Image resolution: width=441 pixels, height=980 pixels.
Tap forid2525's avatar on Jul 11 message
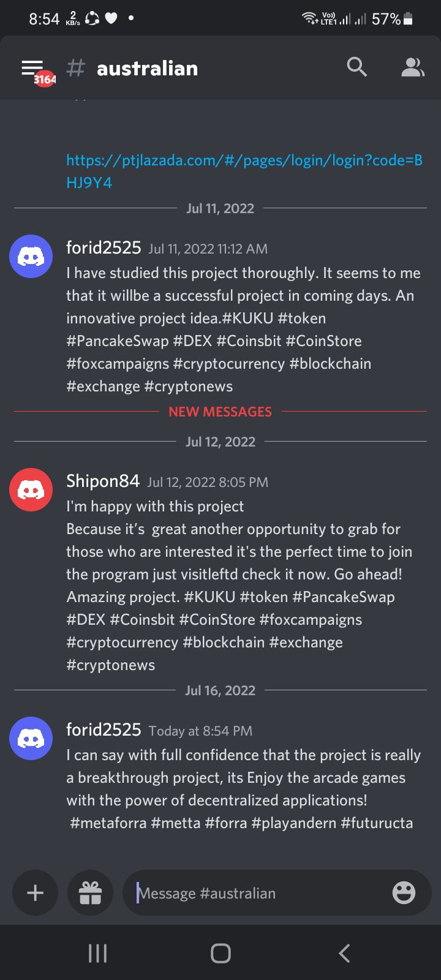click(x=31, y=256)
